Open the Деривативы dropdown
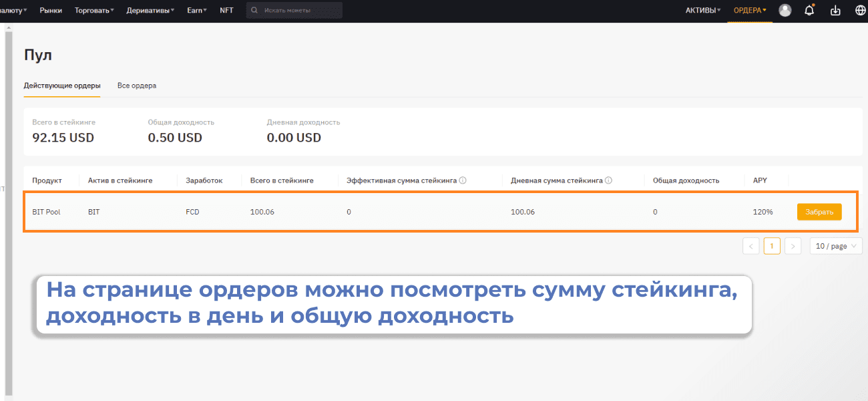The height and width of the screenshot is (401, 868). (149, 10)
